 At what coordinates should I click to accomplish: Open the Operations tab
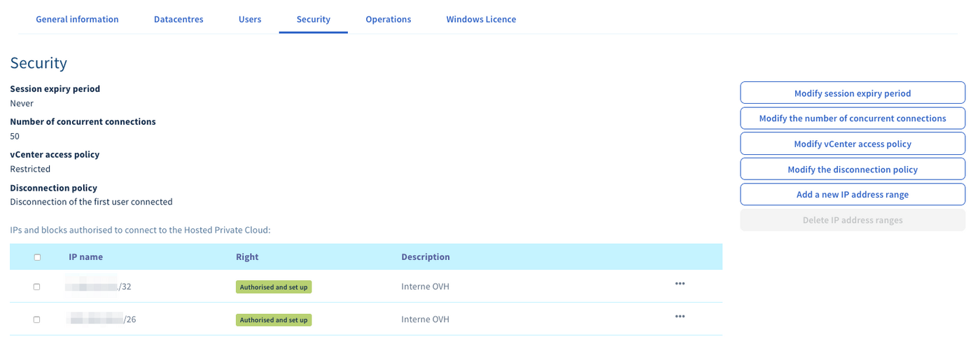388,20
